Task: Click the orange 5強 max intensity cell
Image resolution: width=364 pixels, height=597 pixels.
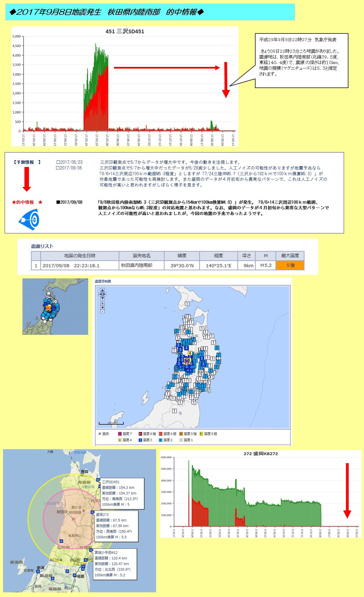Action: (x=290, y=265)
